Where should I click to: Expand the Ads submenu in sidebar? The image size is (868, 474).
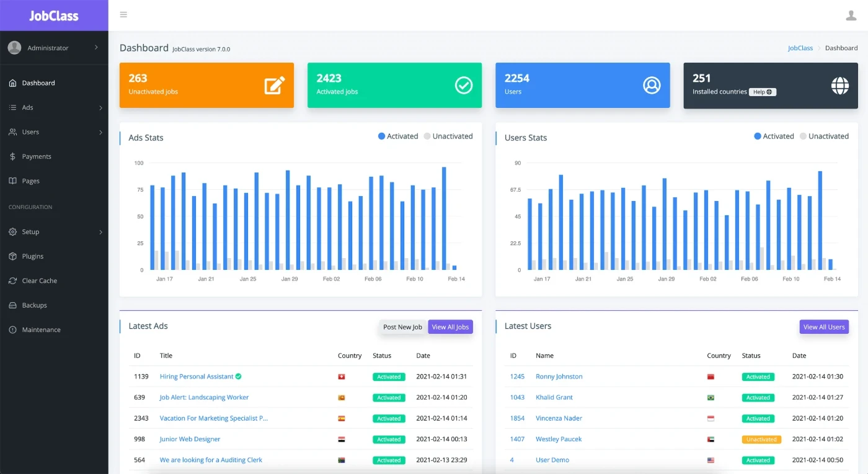coord(100,108)
